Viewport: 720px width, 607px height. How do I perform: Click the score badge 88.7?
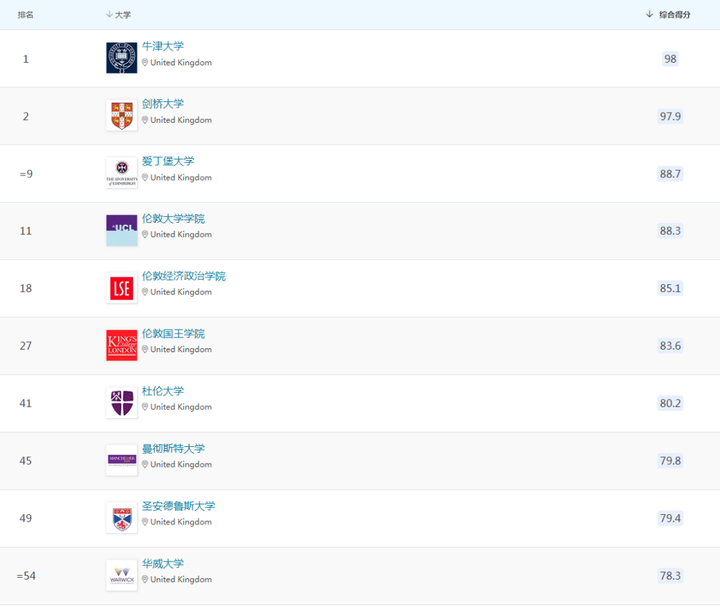(670, 174)
